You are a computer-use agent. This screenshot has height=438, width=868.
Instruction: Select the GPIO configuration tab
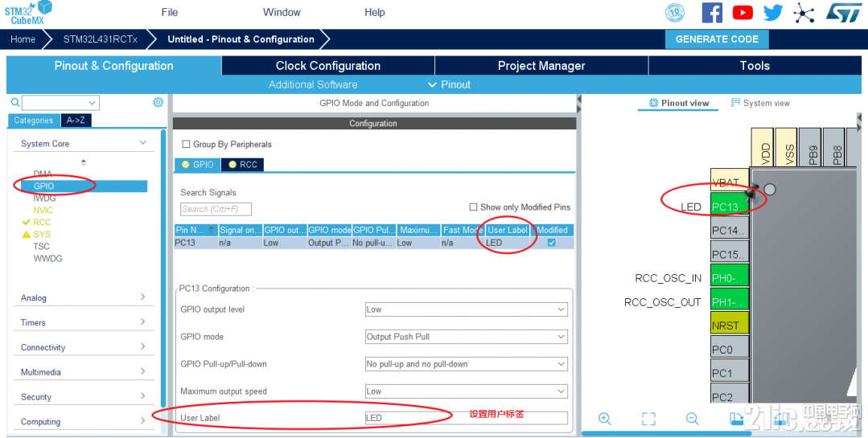point(198,165)
